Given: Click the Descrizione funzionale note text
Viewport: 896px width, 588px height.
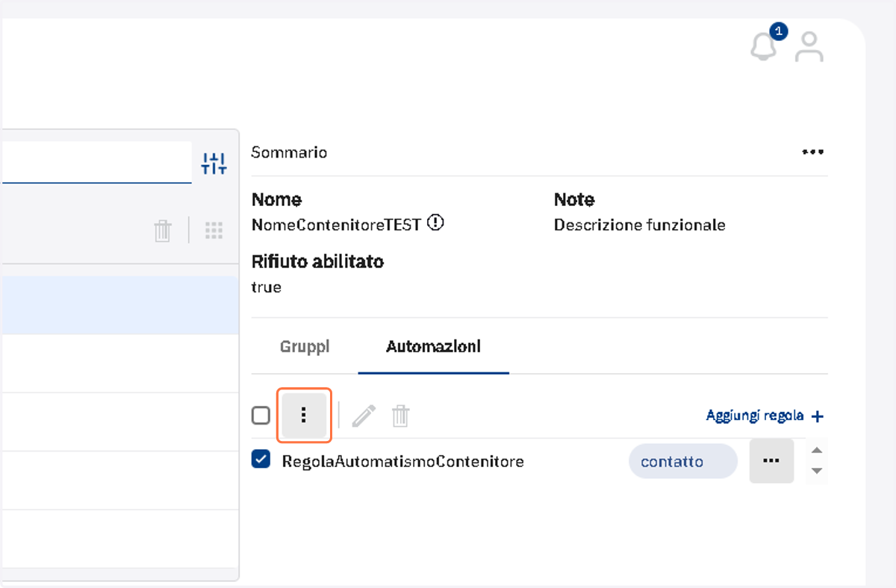Looking at the screenshot, I should pos(640,225).
